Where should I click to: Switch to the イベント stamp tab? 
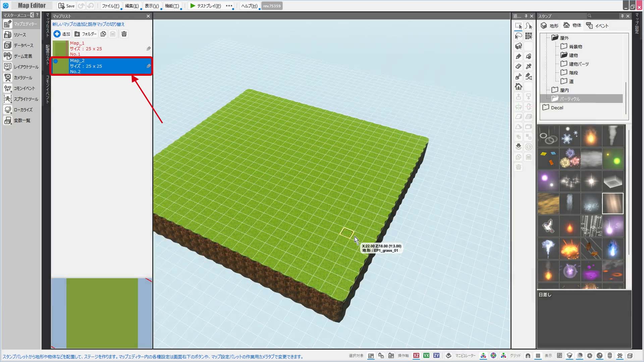[597, 25]
